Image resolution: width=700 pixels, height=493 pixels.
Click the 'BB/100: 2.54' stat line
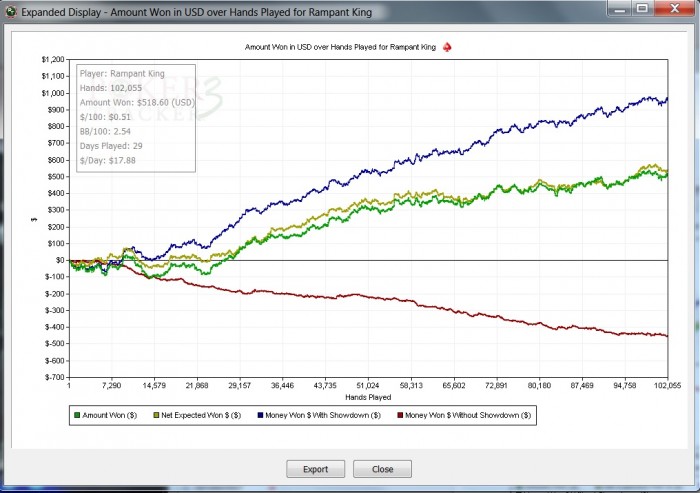105,131
